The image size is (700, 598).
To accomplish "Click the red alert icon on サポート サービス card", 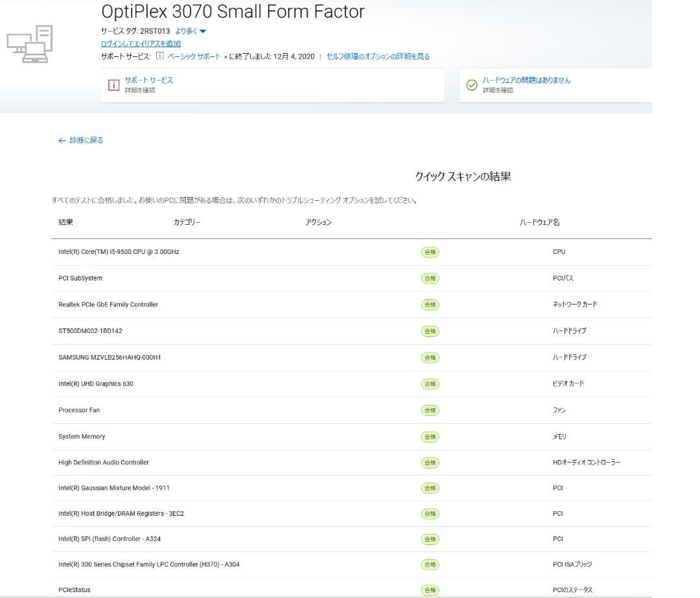I will 113,85.
